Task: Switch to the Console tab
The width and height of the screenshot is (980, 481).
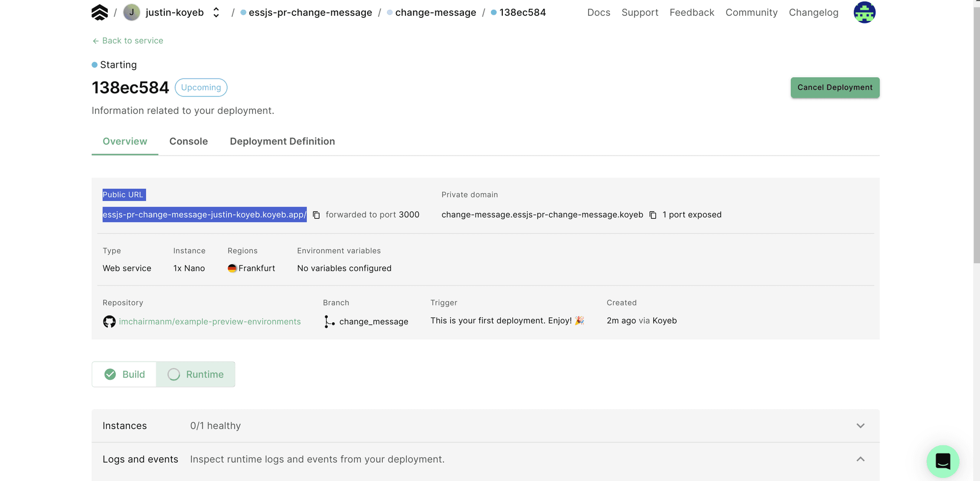Action: (188, 141)
